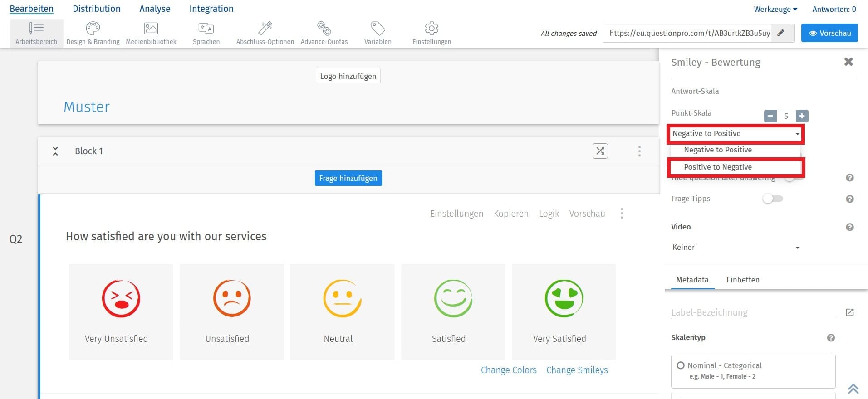Viewport: 868px width, 399px height.
Task: Switch to the Distribution tab
Action: [x=96, y=9]
